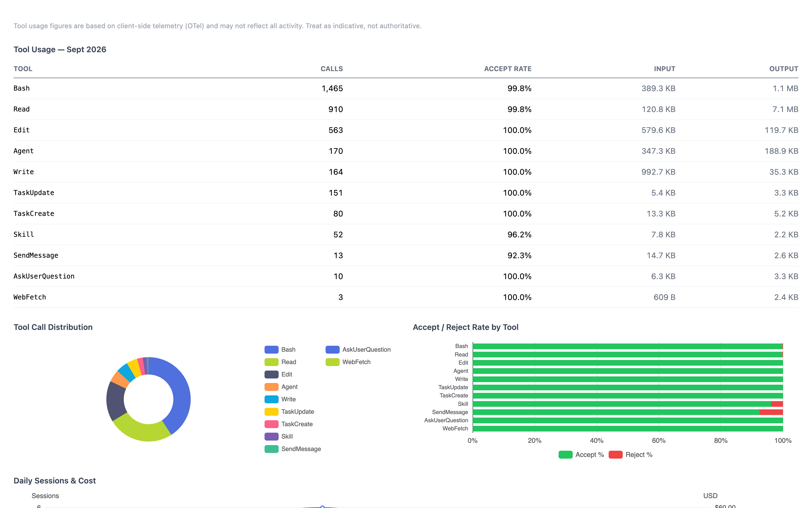
Task: Click the Tool Call Distribution heading
Action: click(53, 327)
